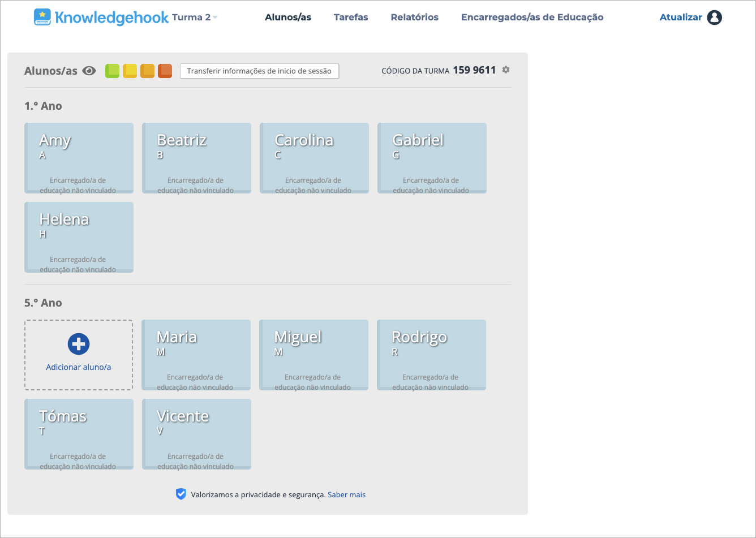756x538 pixels.
Task: Select Helena's student card
Action: 79,238
